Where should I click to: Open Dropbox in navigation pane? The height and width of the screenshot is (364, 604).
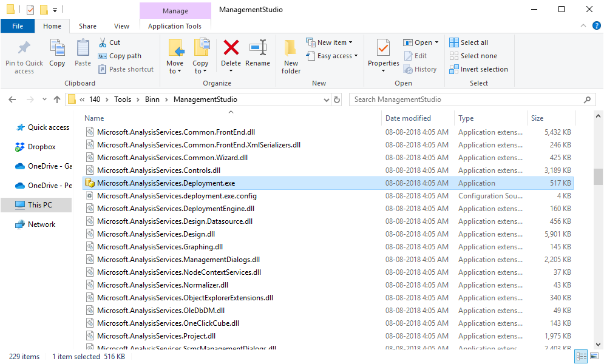[36, 147]
